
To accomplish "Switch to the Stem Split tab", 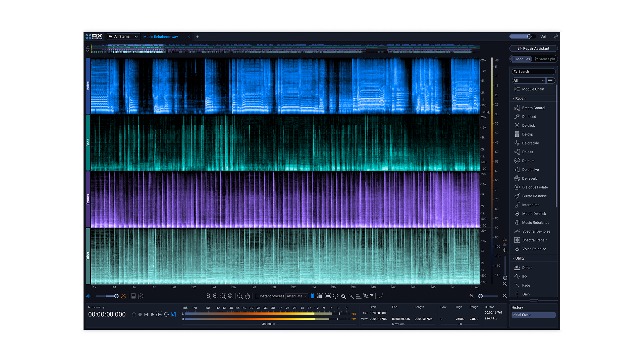I will (545, 59).
